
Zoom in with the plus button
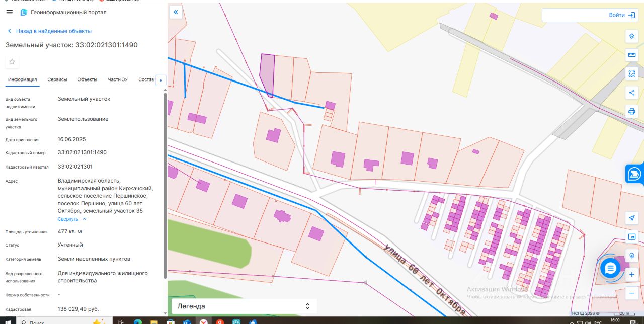click(x=632, y=275)
